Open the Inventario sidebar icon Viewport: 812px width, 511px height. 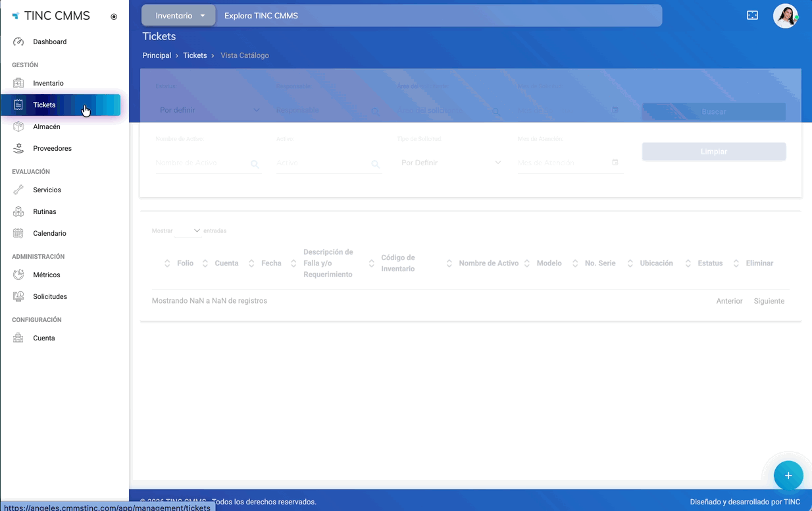pyautogui.click(x=18, y=83)
